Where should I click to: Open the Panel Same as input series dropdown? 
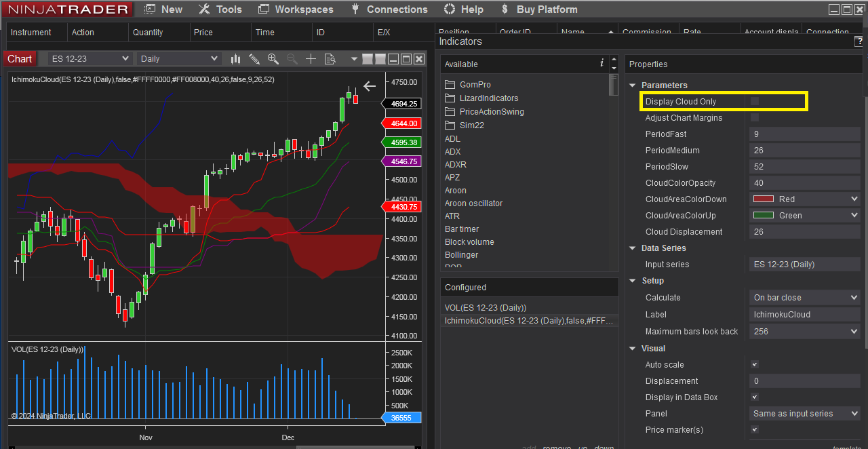[x=805, y=413]
